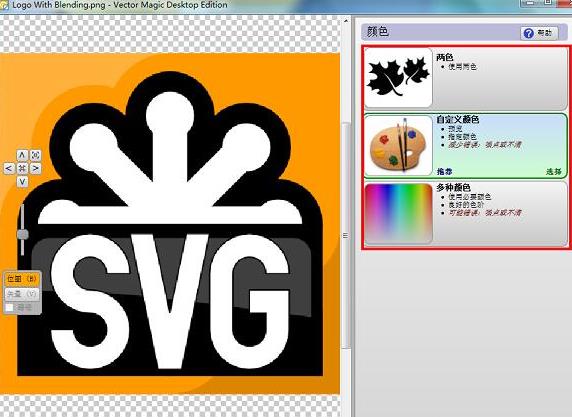Open the help button in the 颜色 header
This screenshot has width=572, height=417.
coord(539,33)
